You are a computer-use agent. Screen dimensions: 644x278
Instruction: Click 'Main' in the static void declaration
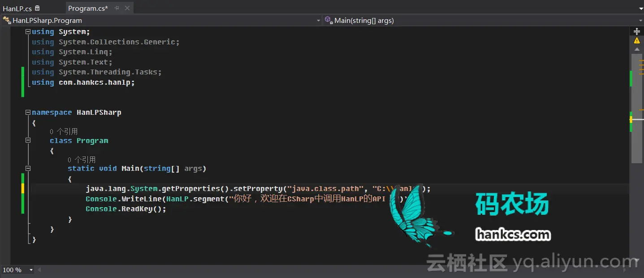[130, 169]
